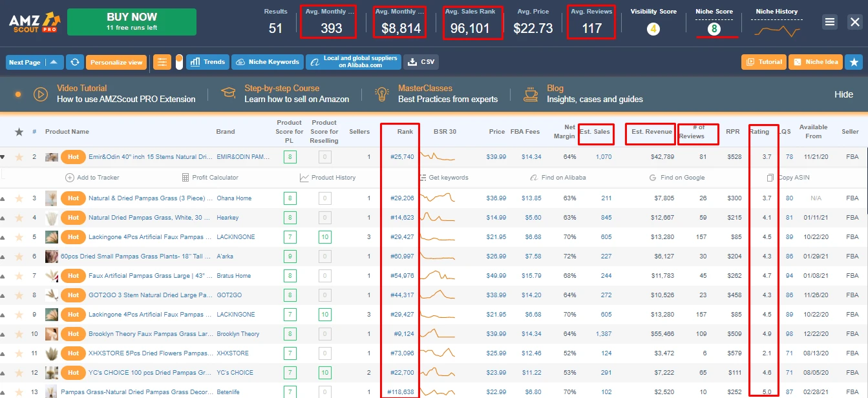Open Niche Keywords tool

click(268, 62)
